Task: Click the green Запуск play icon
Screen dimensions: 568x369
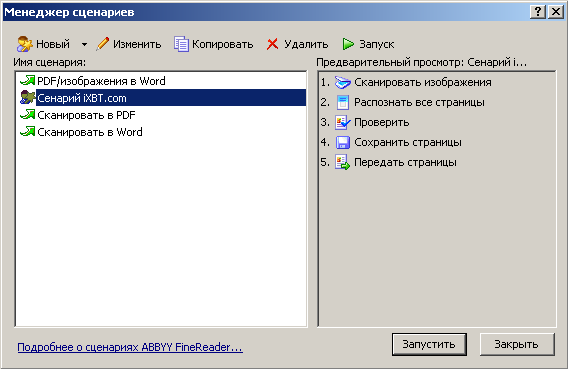Action: [x=348, y=44]
